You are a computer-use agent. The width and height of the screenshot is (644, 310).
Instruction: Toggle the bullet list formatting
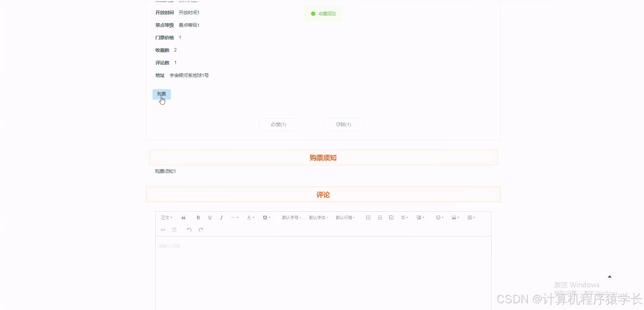point(368,217)
